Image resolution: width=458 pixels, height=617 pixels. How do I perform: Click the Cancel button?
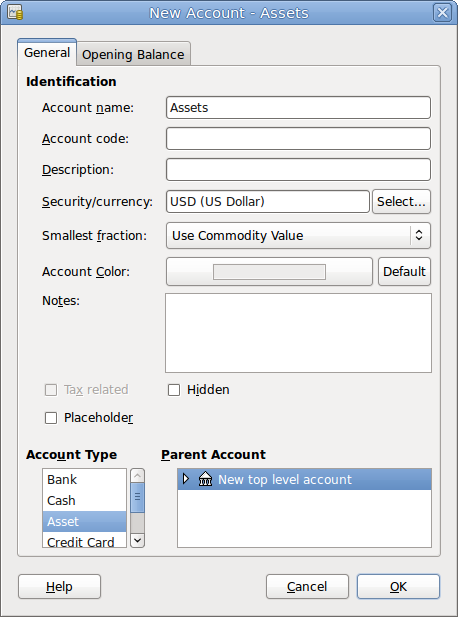[x=307, y=586]
